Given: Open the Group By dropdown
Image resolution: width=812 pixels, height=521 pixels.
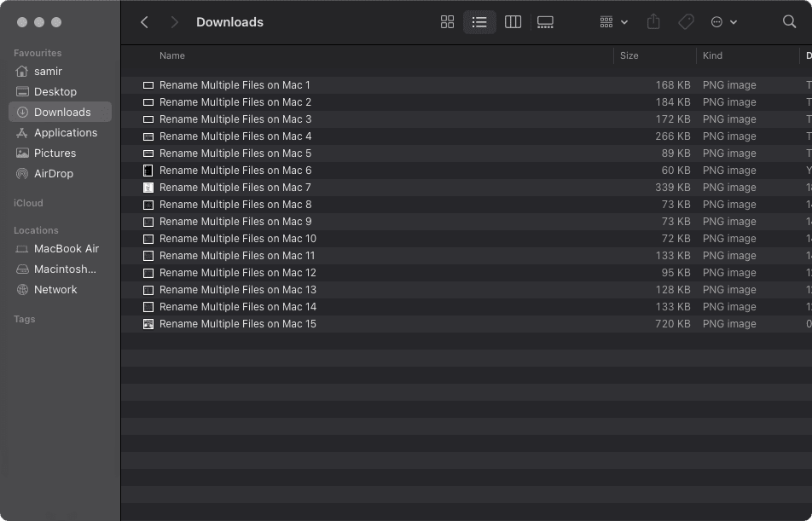Looking at the screenshot, I should click(x=613, y=22).
